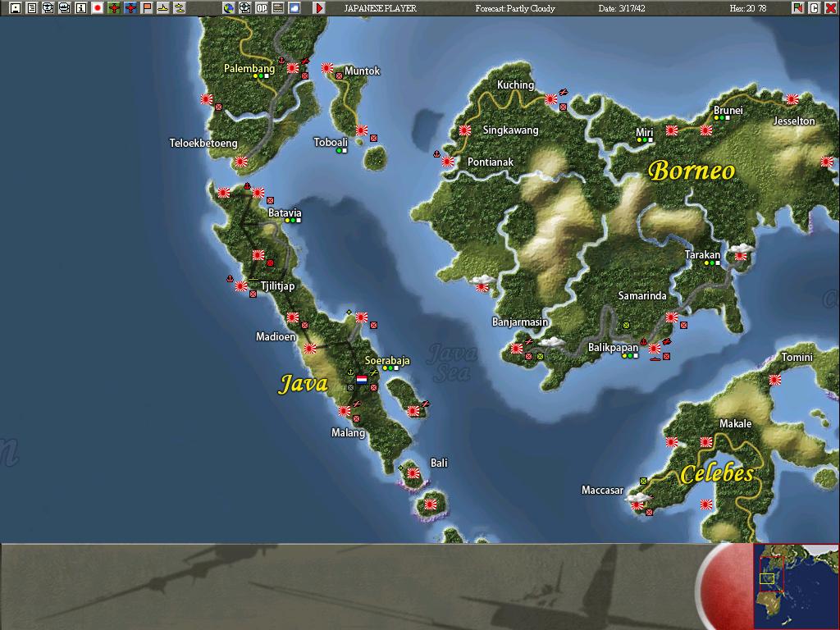
Task: Open the information 'i' icon in toolbar
Action: click(x=81, y=8)
